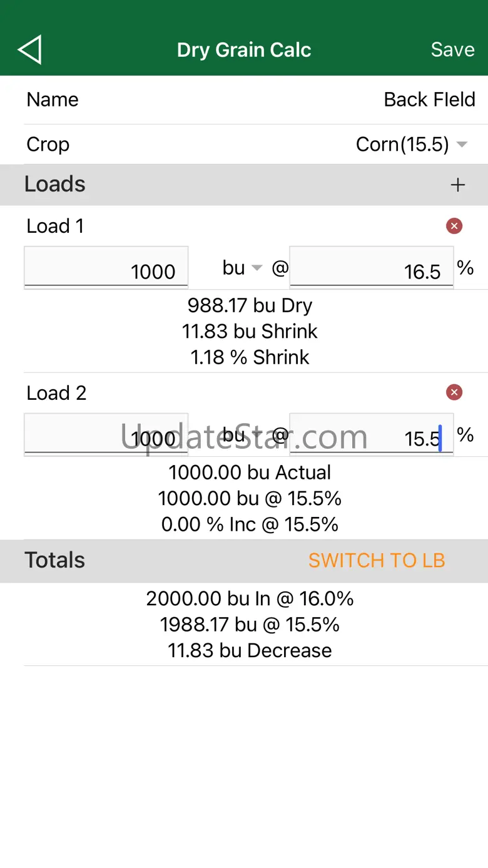This screenshot has height=868, width=488.
Task: Tap the back arrow icon
Action: click(x=30, y=50)
